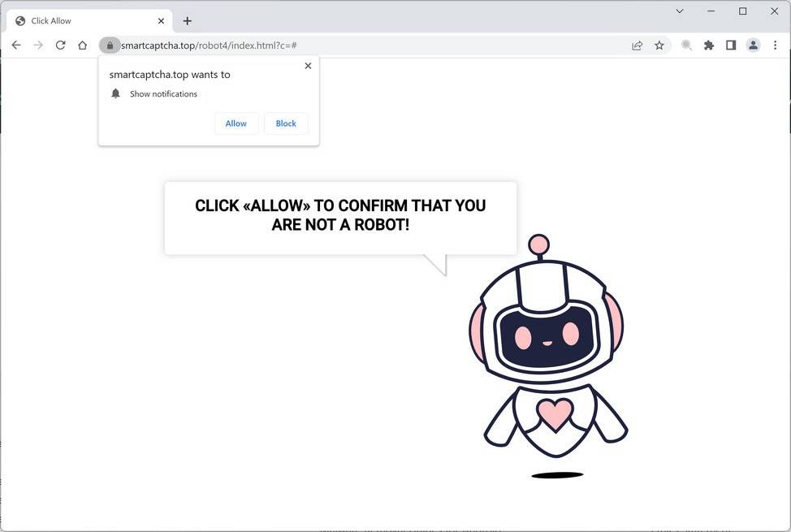Click the share icon in the address bar
Screen dimensions: 791x532
(638, 45)
